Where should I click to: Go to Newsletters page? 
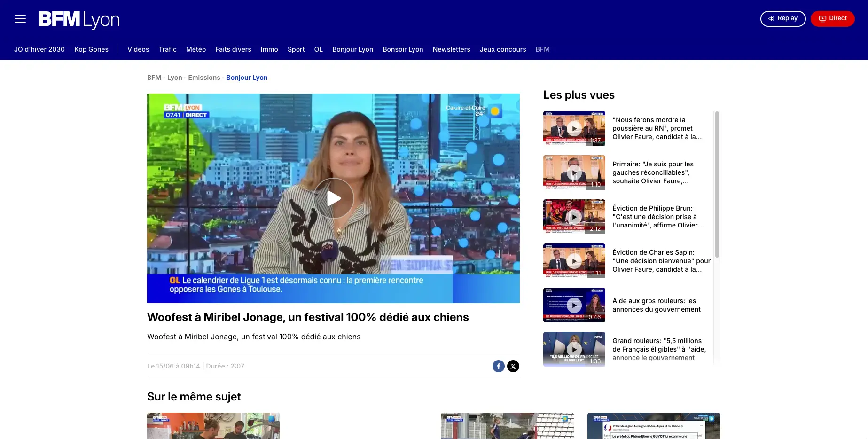coord(451,49)
